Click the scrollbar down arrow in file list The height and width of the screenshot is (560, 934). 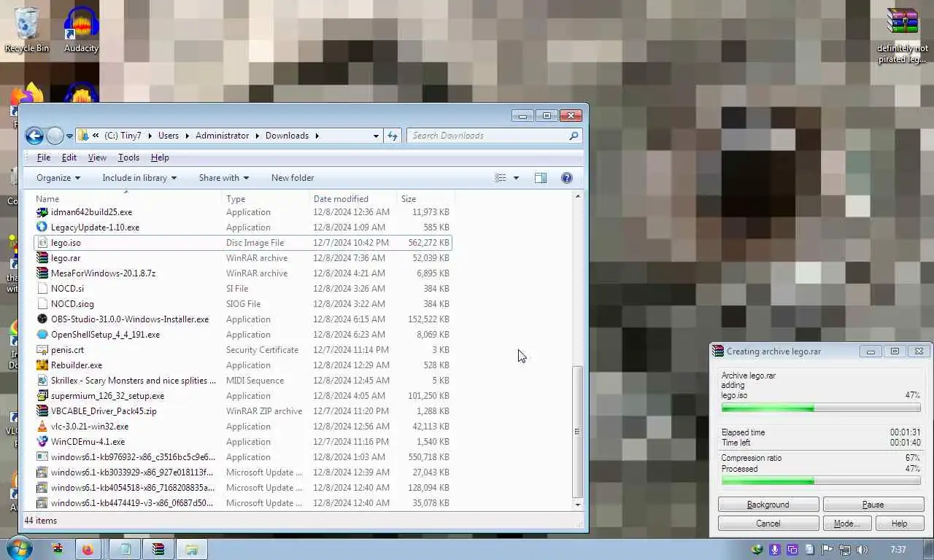tap(578, 505)
